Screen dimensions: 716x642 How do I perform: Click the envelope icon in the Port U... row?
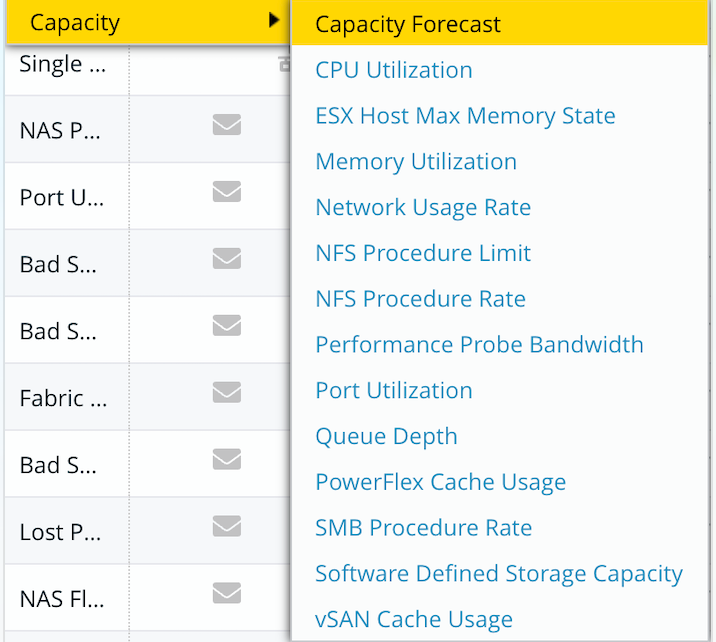[227, 191]
